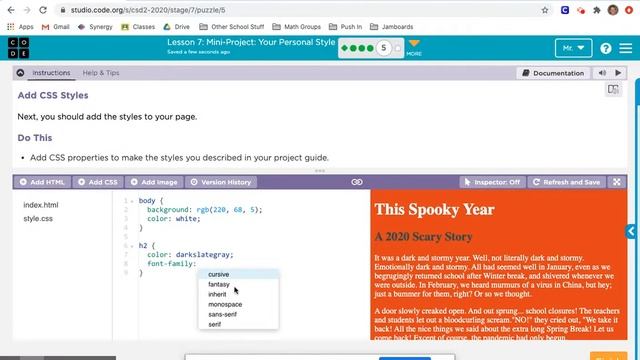Collapse the instructions panel arrow
Screen dimensions: 640x360
point(20,73)
